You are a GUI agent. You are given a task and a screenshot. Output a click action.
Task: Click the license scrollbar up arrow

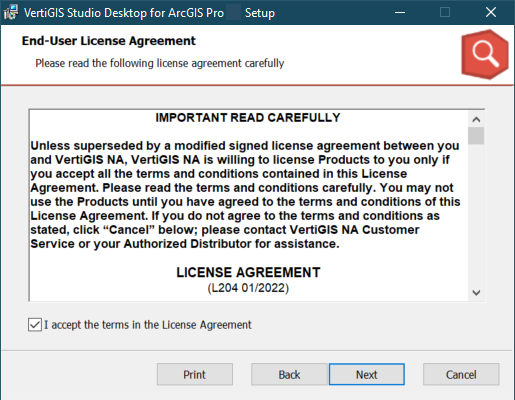(x=476, y=119)
